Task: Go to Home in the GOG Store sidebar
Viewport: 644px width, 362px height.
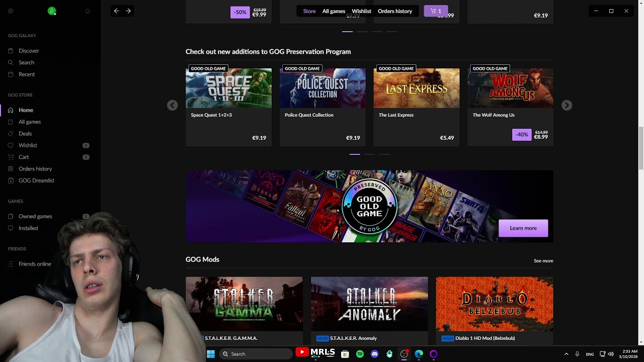Action: tap(26, 110)
